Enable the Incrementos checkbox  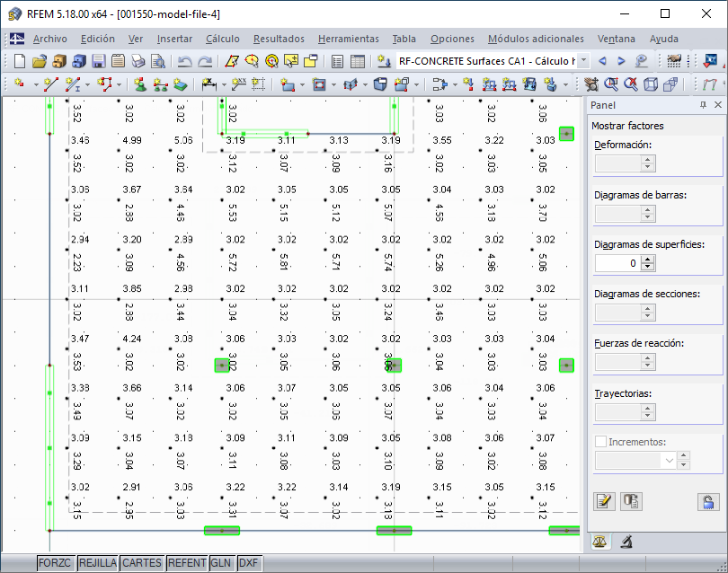coord(600,441)
